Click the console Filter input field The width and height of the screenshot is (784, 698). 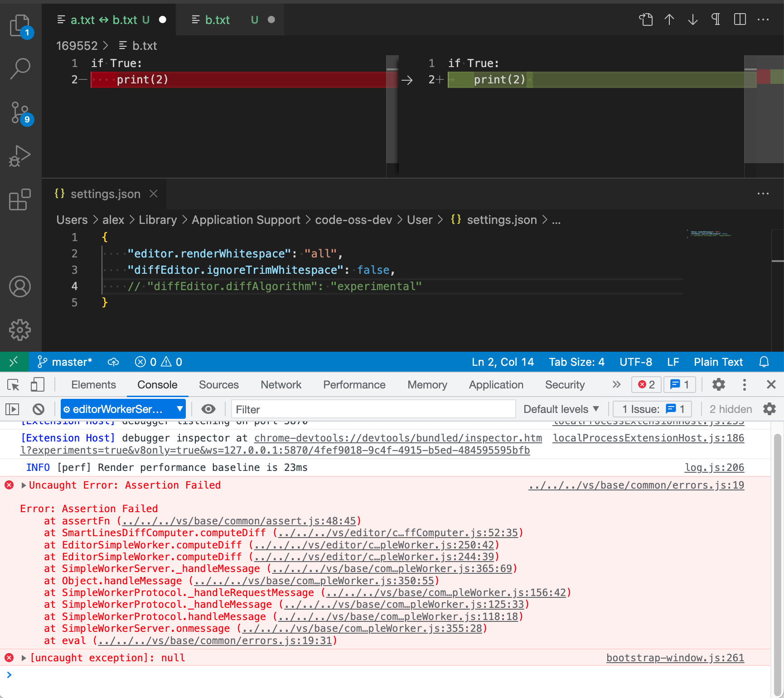373,408
